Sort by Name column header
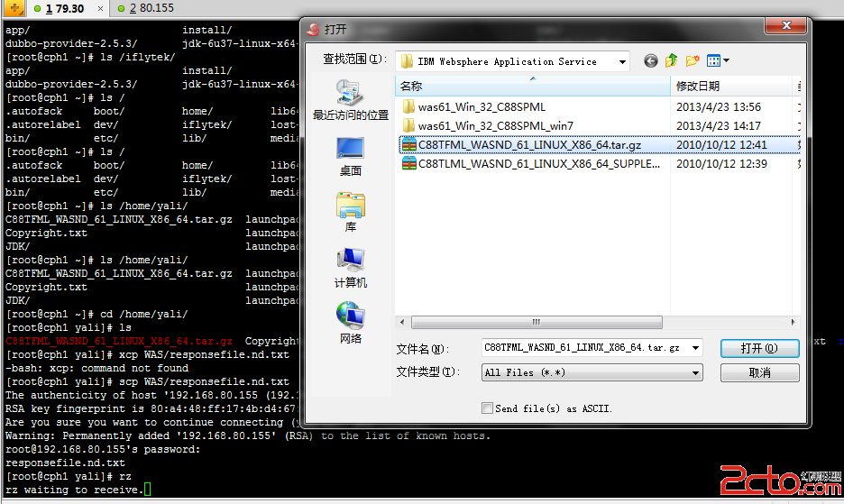 point(533,87)
